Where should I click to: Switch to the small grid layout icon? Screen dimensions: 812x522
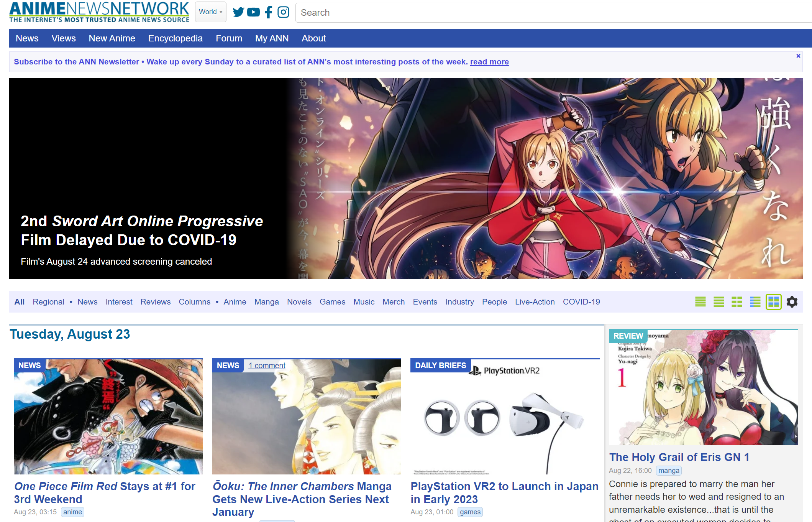click(x=737, y=302)
